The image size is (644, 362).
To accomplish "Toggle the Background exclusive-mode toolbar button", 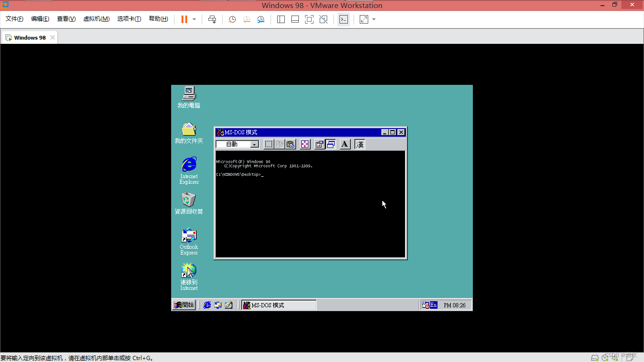I will pyautogui.click(x=331, y=144).
